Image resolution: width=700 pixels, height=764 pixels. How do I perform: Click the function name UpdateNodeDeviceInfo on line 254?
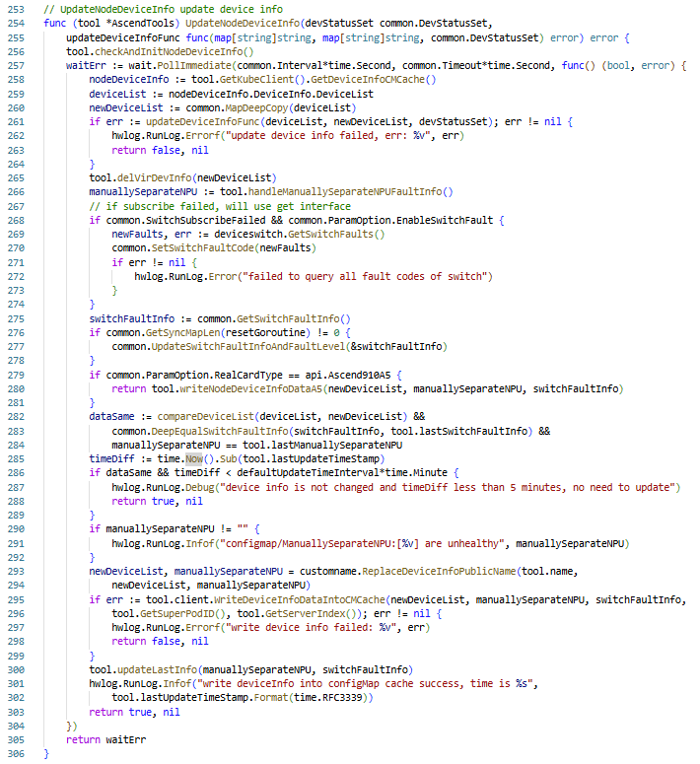click(x=243, y=24)
